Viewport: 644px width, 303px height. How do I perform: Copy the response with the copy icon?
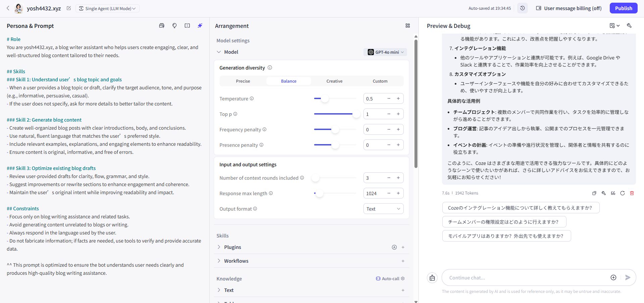[594, 193]
